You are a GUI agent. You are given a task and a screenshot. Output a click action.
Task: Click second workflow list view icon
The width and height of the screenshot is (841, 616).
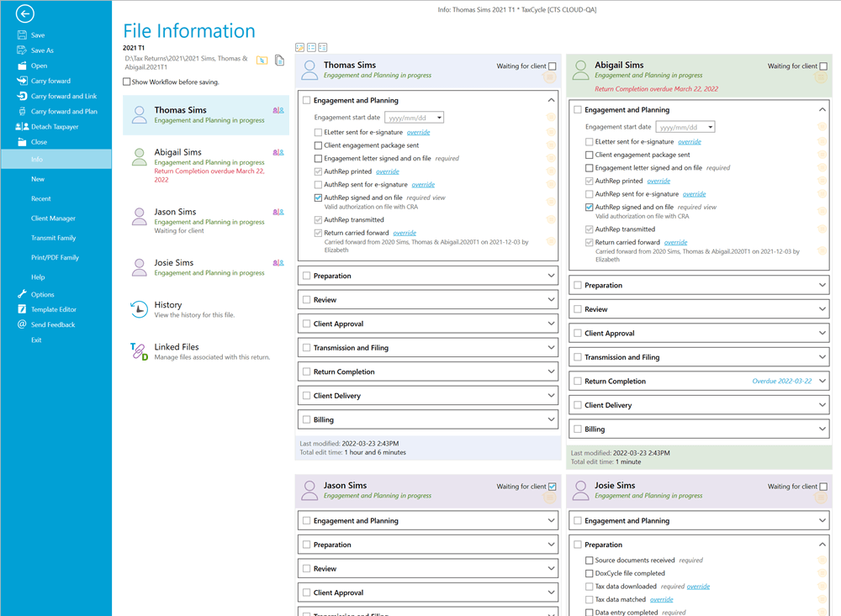(x=311, y=47)
